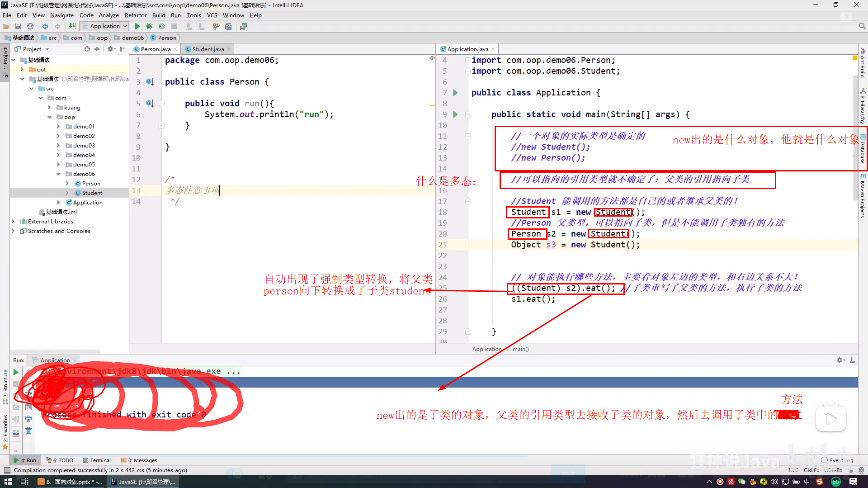Run with coverage icon in toolbar

162,26
